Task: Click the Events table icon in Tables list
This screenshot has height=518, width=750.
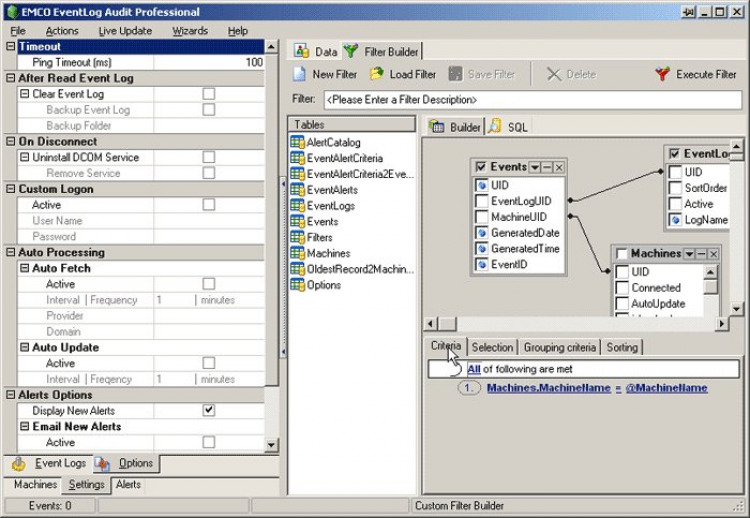Action: tap(298, 221)
